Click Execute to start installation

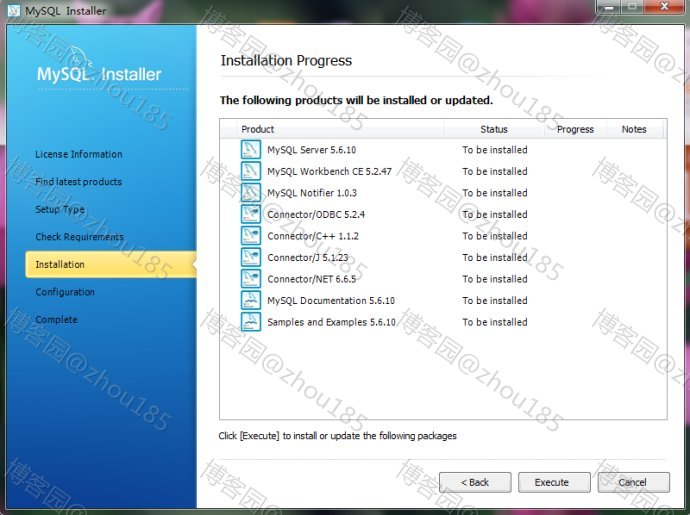tap(554, 482)
